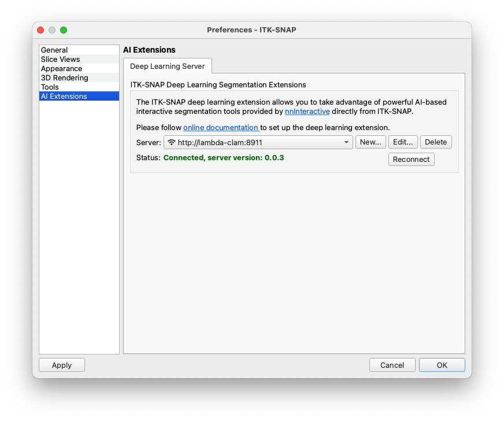Switch to Deep Learning Server tab
This screenshot has height=421, width=504.
168,67
